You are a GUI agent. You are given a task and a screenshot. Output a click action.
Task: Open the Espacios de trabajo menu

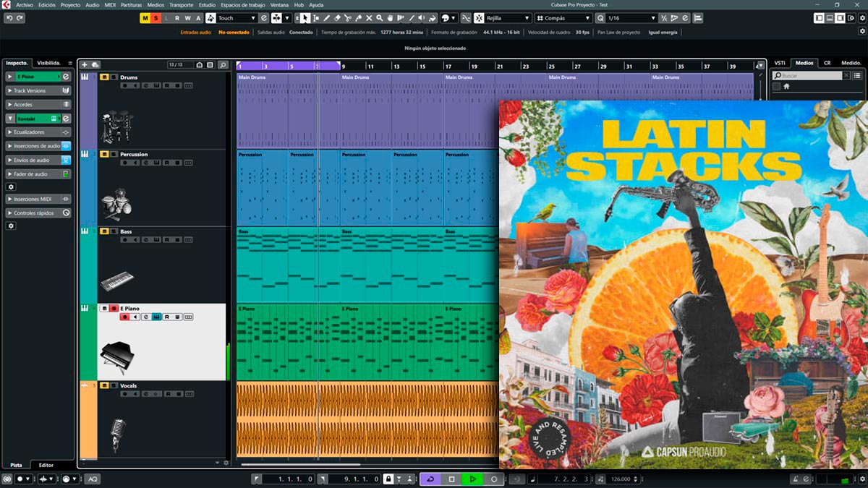click(x=242, y=4)
